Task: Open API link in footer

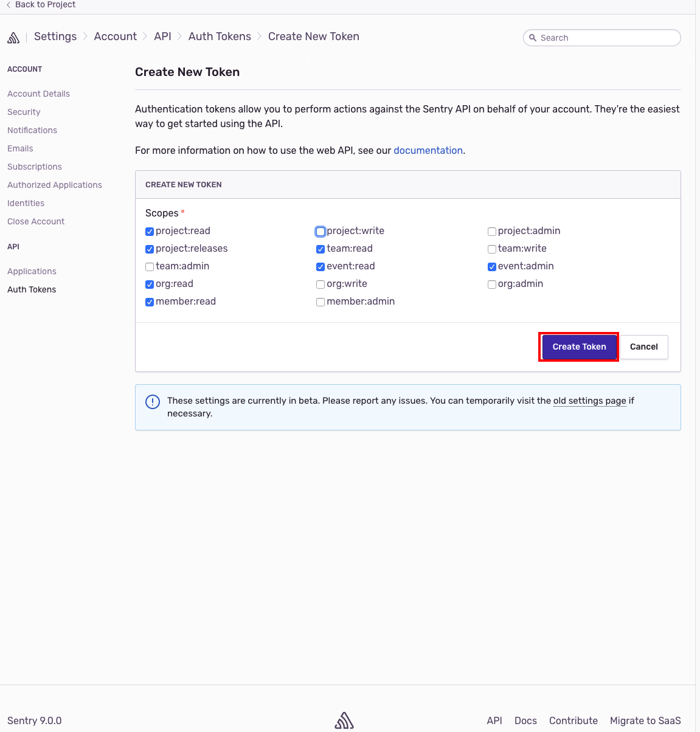Action: [x=494, y=720]
